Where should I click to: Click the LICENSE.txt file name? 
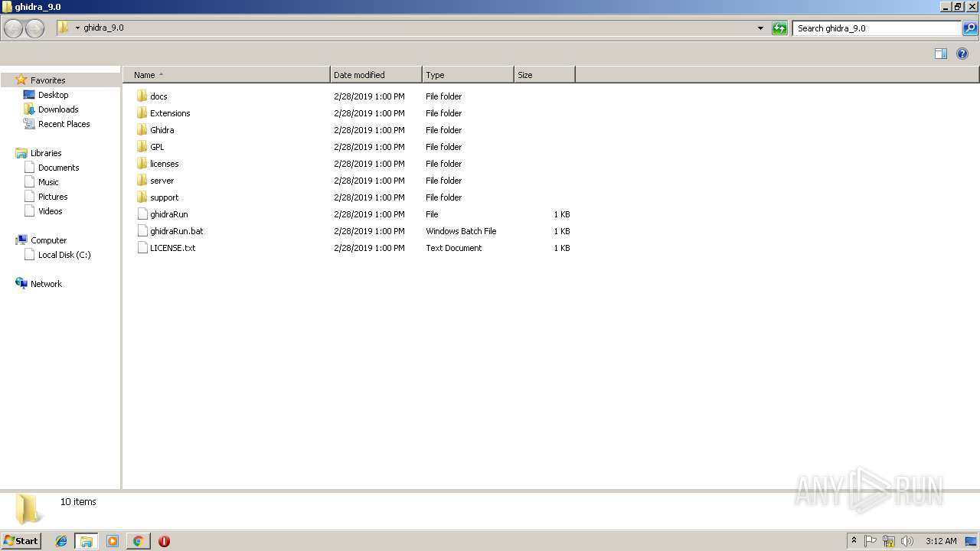[x=173, y=248]
